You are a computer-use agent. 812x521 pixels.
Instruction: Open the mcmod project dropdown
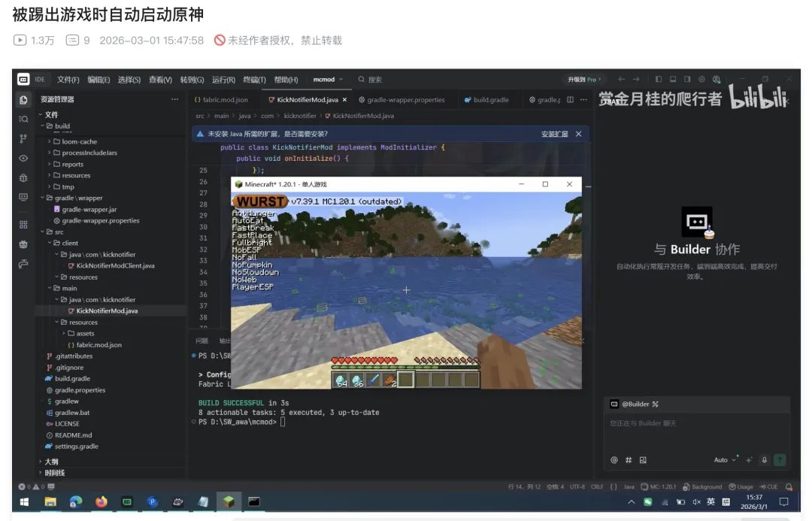tap(328, 79)
